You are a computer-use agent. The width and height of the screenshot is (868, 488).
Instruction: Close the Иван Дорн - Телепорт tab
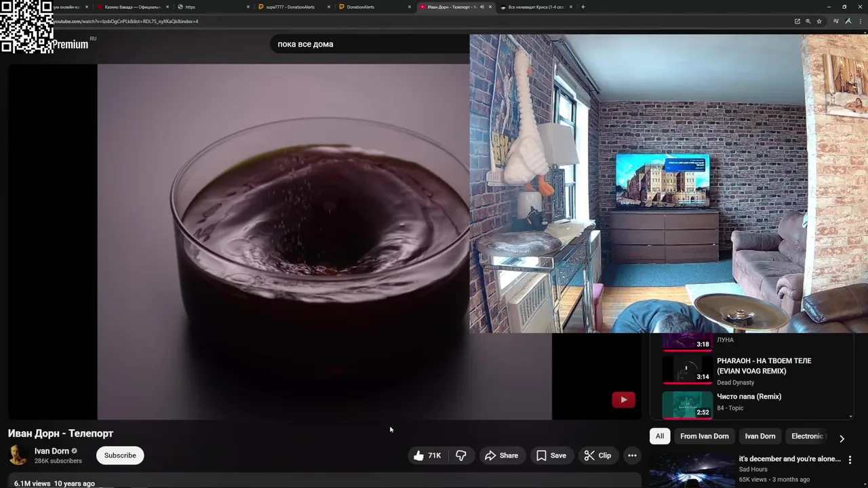click(490, 7)
